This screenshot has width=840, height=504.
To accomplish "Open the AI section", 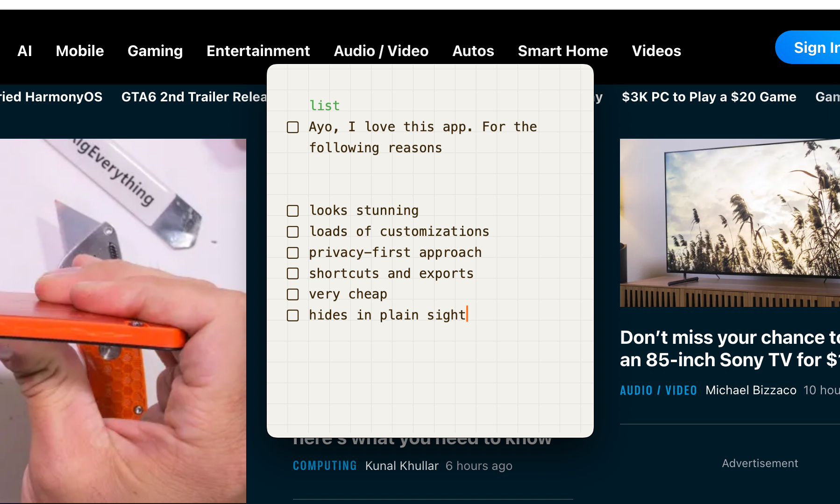I will point(25,51).
